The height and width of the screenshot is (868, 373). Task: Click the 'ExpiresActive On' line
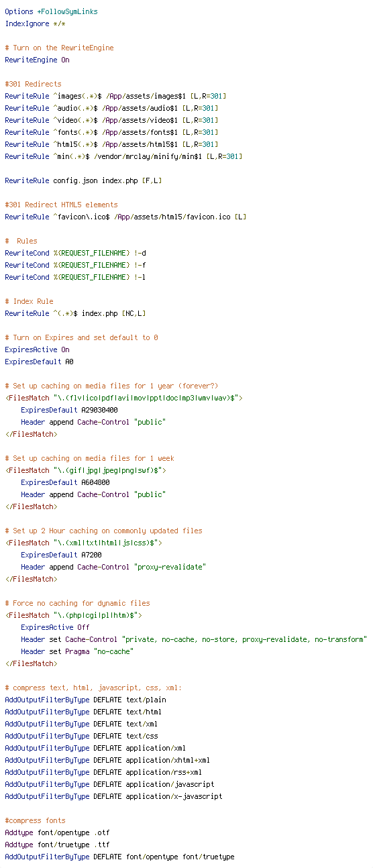pos(37,350)
